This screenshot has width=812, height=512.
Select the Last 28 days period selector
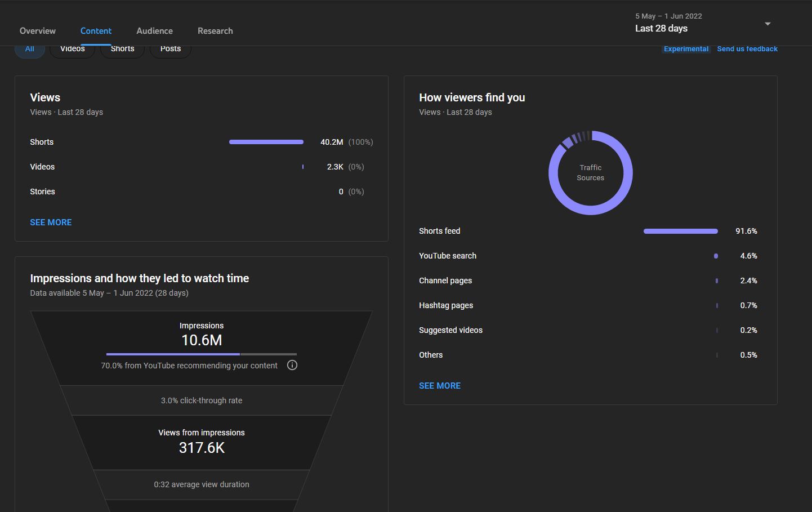703,23
